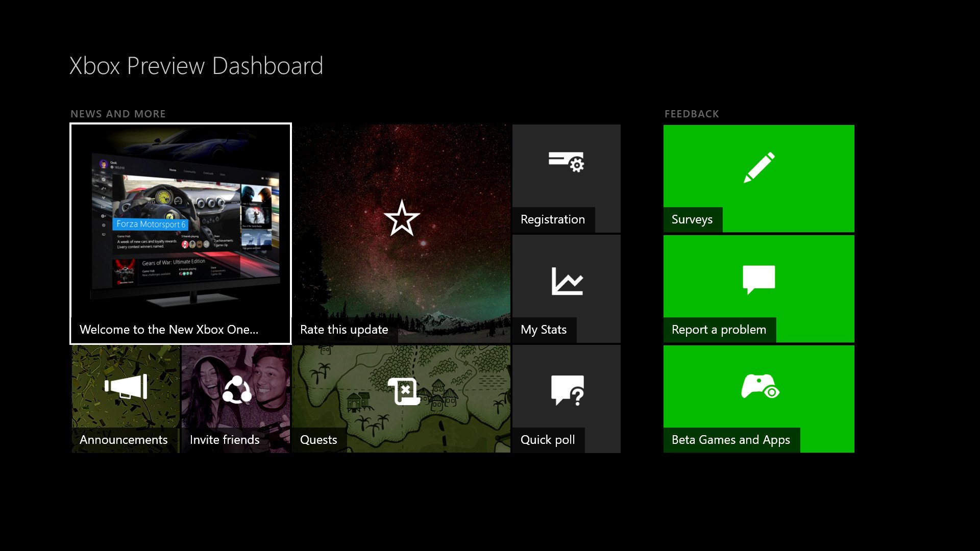
Task: Open the Registration label
Action: coord(553,220)
